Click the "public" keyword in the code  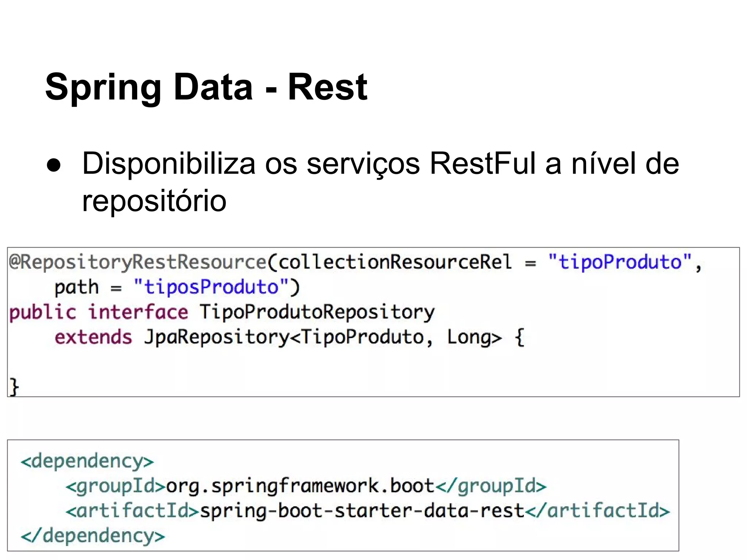43,312
